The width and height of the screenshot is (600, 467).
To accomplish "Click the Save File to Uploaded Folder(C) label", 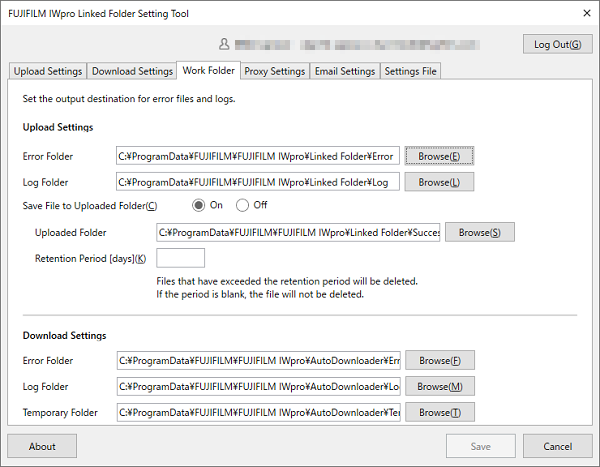I will click(x=90, y=206).
